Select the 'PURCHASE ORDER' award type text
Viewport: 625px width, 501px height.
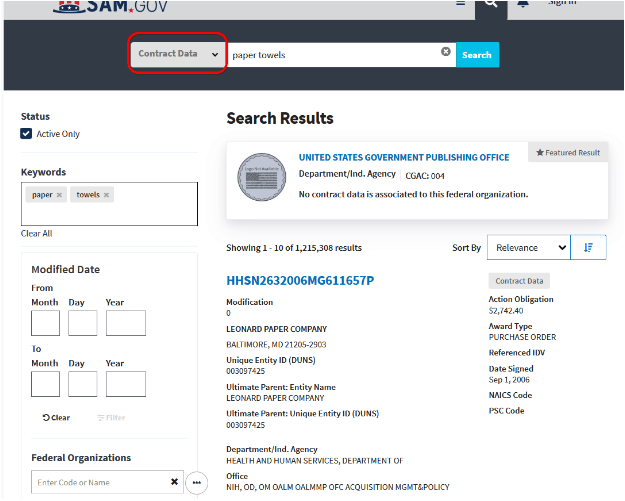click(x=522, y=337)
